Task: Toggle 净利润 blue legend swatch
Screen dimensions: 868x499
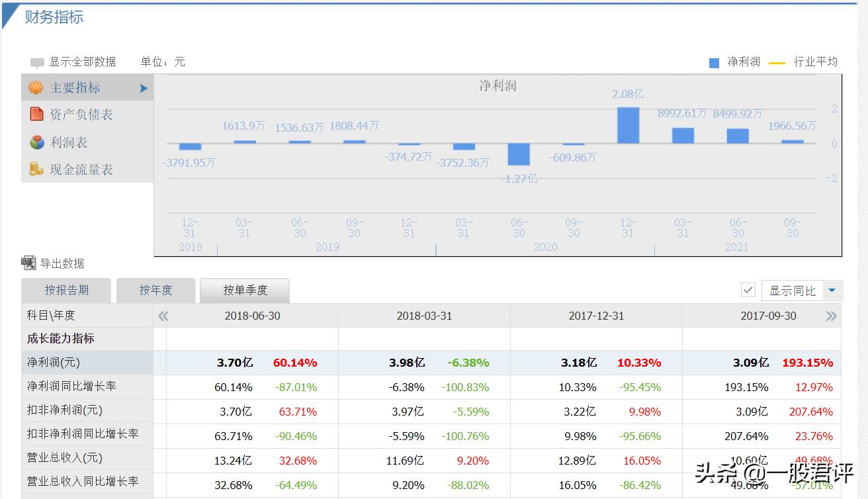Action: click(714, 63)
